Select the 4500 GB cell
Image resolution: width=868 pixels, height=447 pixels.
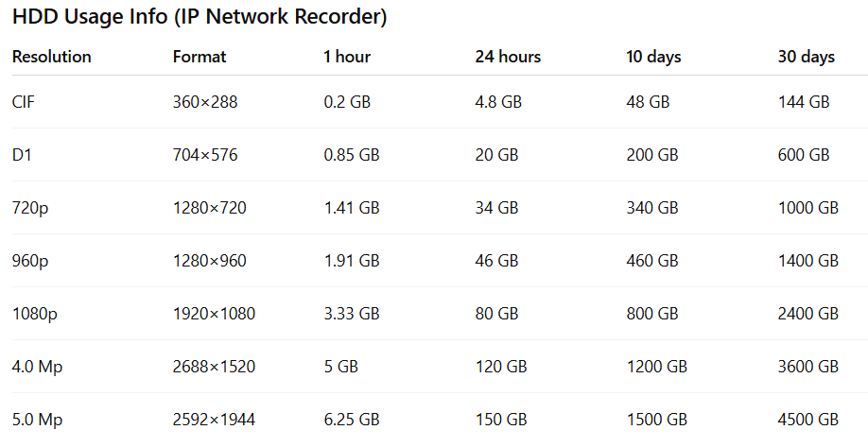[x=807, y=420]
